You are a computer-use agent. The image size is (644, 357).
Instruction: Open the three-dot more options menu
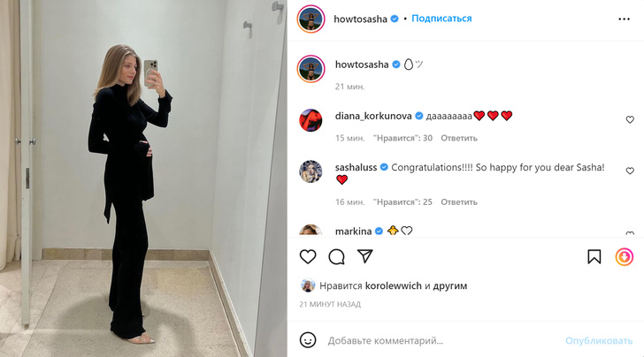pyautogui.click(x=624, y=19)
